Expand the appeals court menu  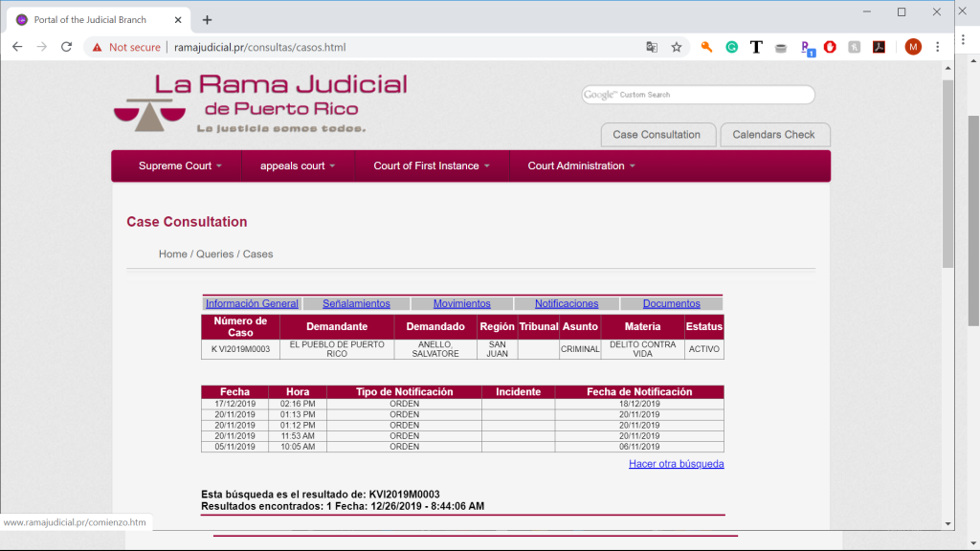point(298,165)
